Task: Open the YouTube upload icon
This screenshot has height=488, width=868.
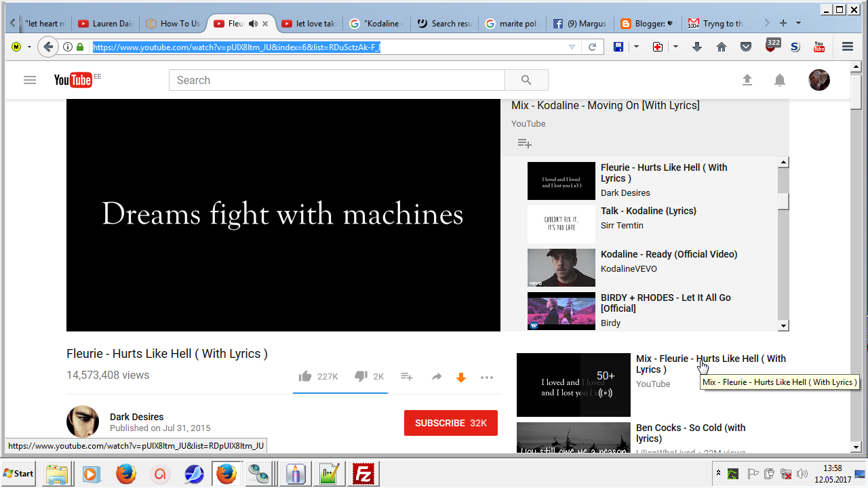Action: (747, 80)
